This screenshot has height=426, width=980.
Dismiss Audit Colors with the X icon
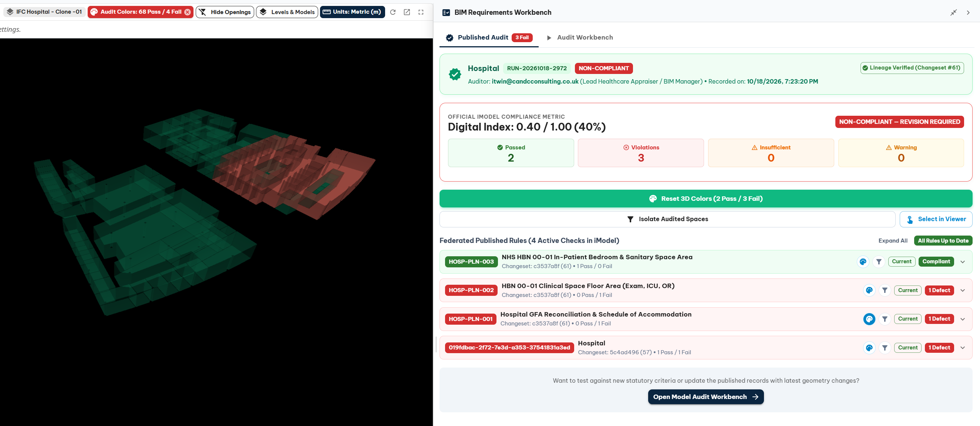point(188,12)
